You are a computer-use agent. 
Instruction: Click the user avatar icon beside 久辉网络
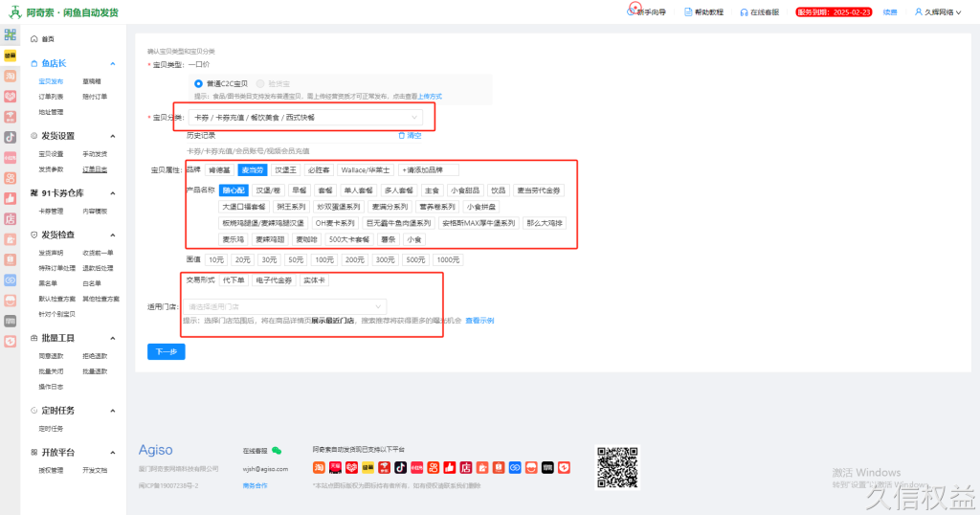[919, 11]
